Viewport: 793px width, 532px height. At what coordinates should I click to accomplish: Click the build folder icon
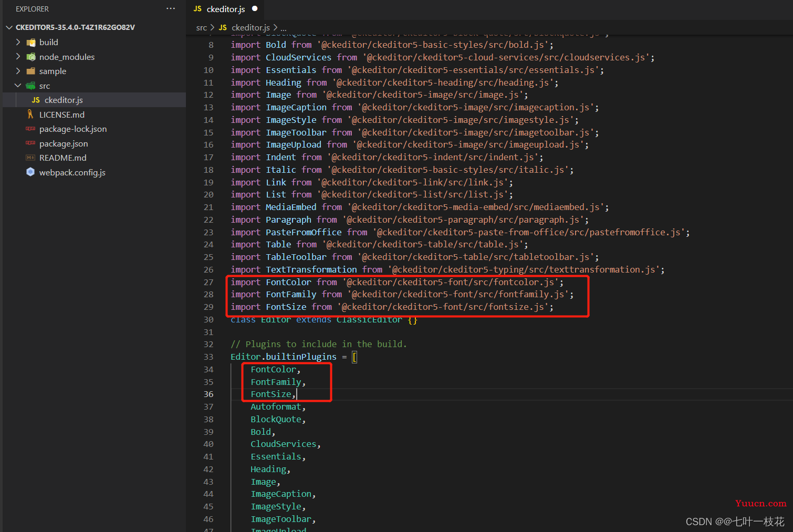(31, 42)
